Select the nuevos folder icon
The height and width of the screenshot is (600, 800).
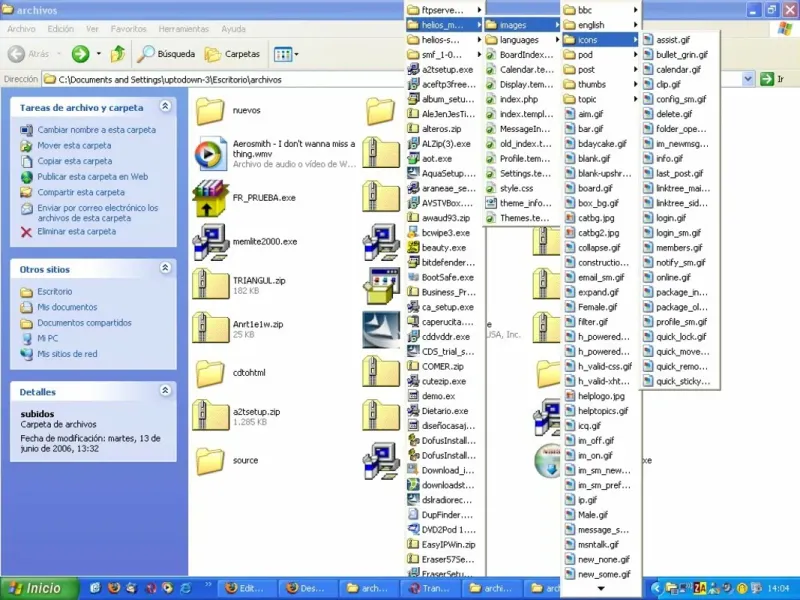click(210, 111)
